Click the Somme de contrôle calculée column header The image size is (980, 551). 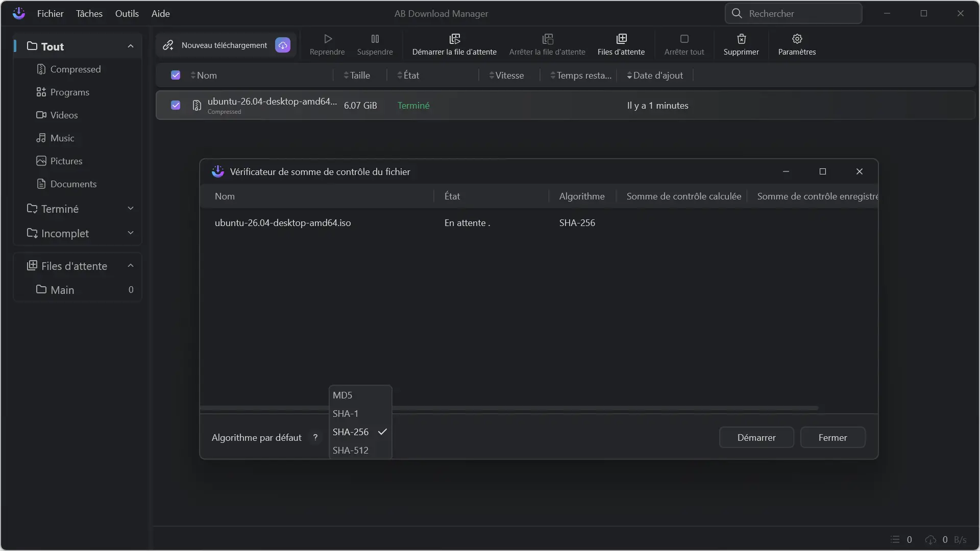pyautogui.click(x=683, y=196)
